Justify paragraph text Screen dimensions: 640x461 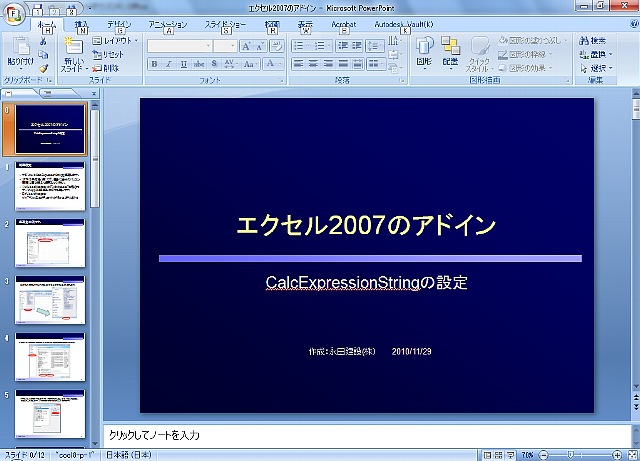point(343,64)
